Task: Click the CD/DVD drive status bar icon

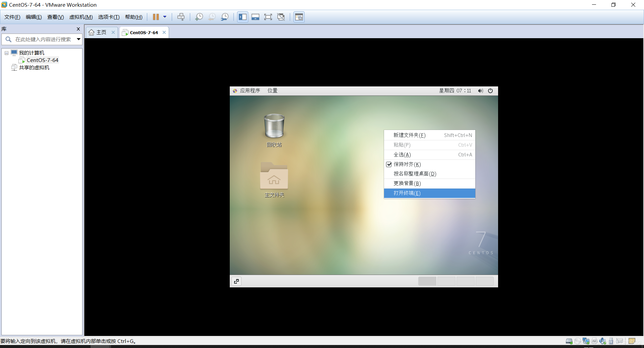Action: pyautogui.click(x=578, y=341)
